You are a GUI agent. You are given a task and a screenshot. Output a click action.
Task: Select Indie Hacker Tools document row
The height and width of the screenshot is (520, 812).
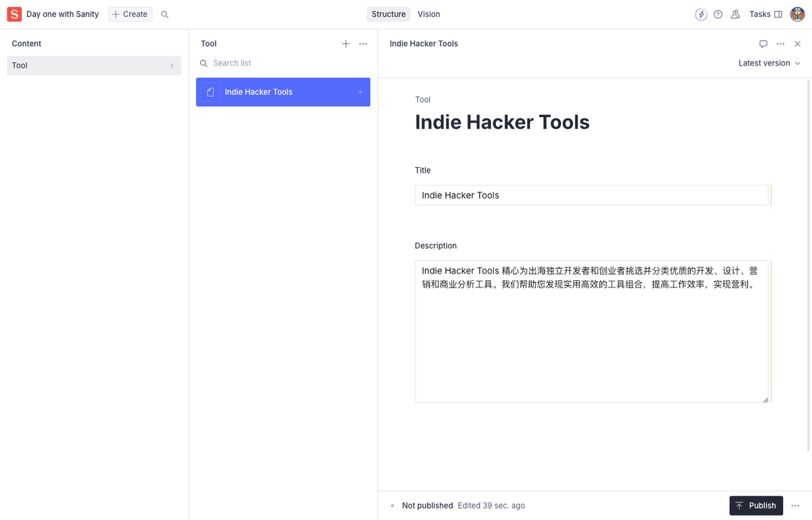coord(283,92)
